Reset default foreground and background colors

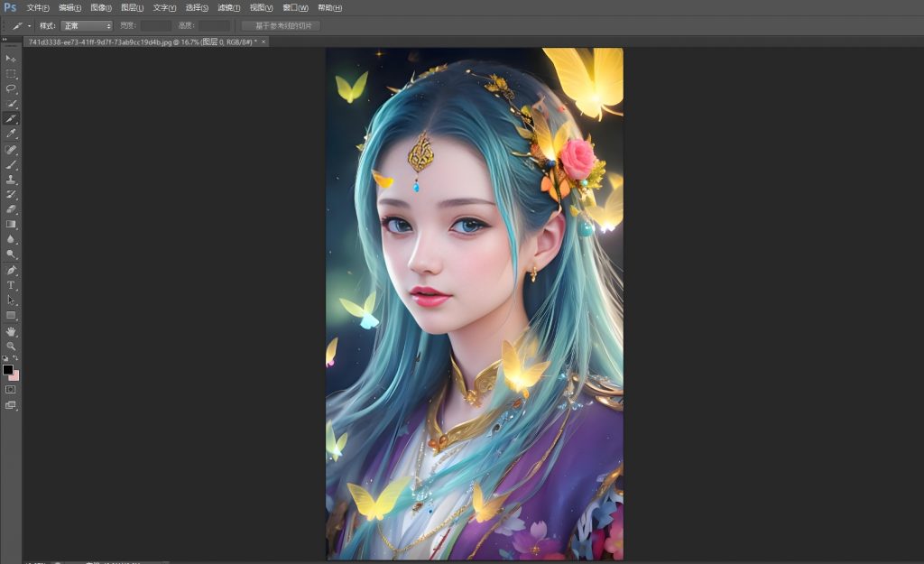coord(5,358)
